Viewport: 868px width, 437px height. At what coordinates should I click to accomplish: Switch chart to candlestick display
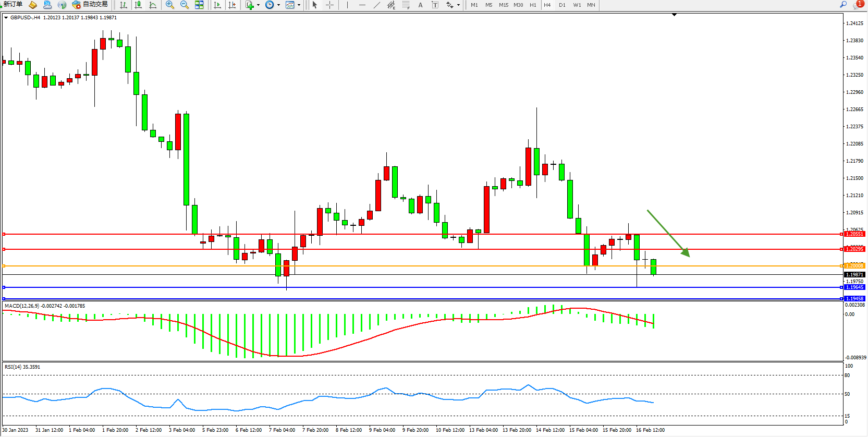pos(138,5)
